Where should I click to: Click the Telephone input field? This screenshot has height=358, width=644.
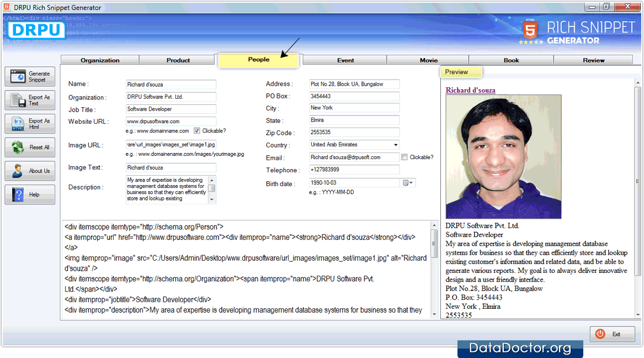click(x=354, y=170)
